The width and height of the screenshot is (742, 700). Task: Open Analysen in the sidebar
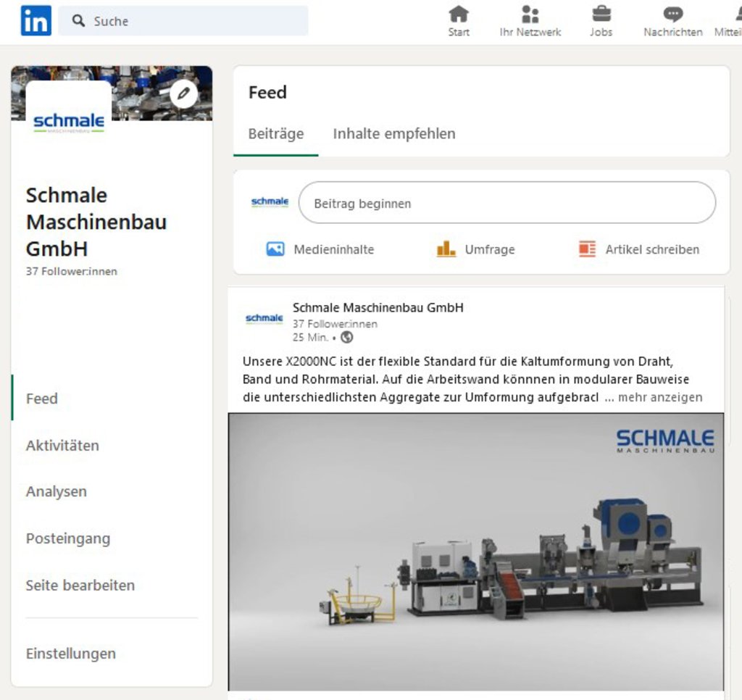(x=57, y=492)
